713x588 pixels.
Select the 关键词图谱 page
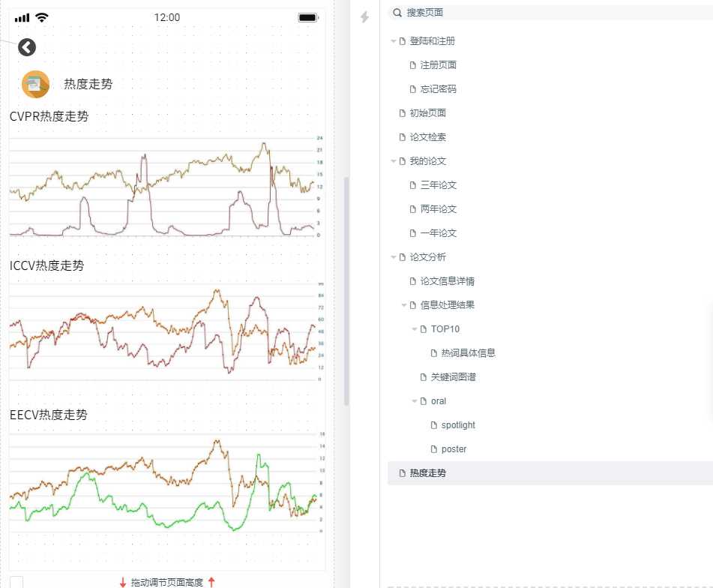click(454, 377)
